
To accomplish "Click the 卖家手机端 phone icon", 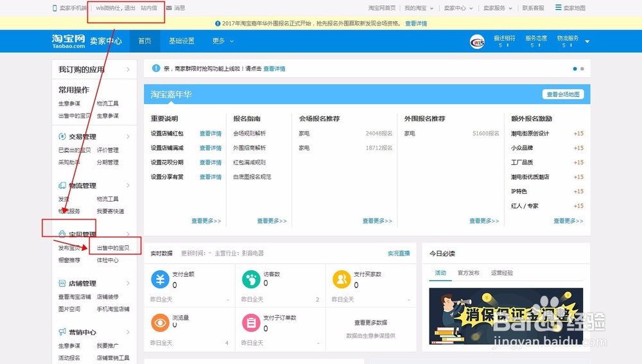I will tap(55, 8).
